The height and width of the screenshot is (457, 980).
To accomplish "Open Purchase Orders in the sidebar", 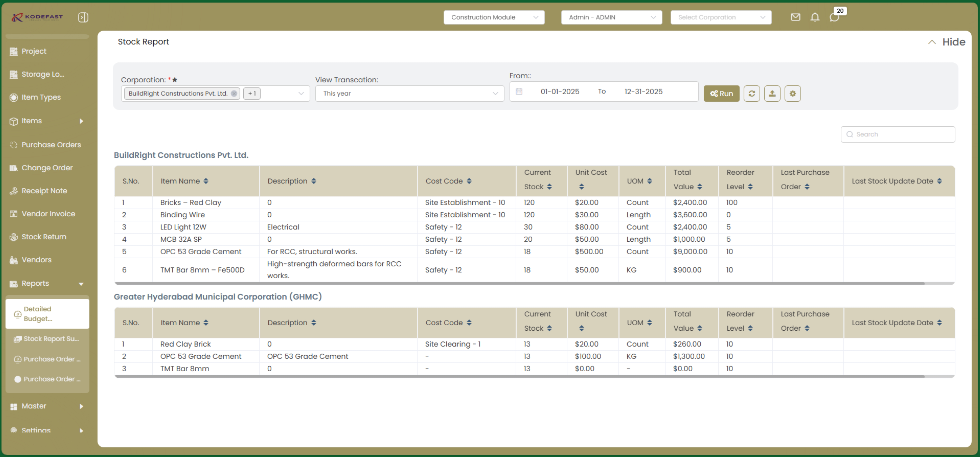I will (51, 145).
